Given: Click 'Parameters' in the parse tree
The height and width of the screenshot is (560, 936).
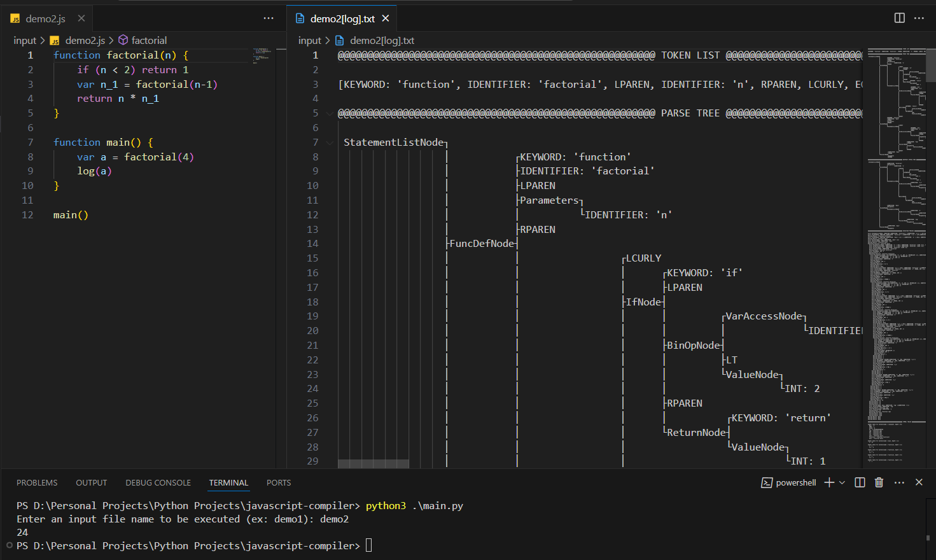Looking at the screenshot, I should click(x=549, y=200).
